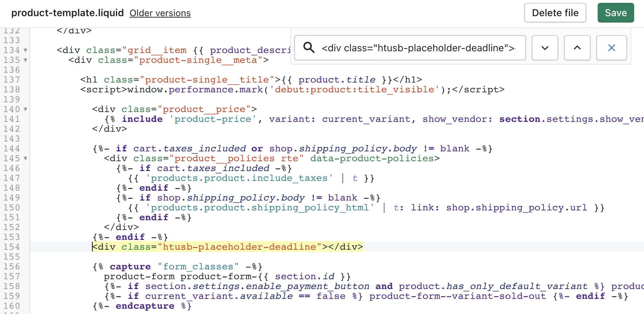Click the endif on line 153
644x314 pixels.
130,237
